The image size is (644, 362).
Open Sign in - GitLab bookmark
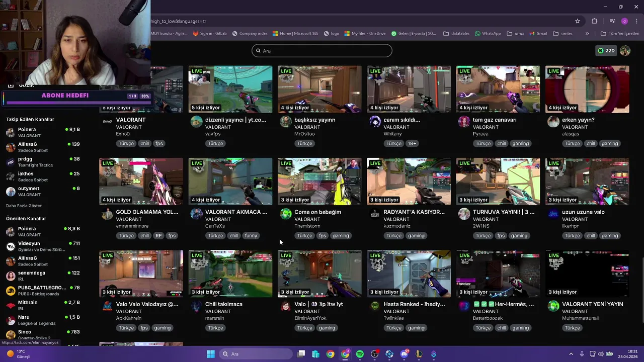210,34
